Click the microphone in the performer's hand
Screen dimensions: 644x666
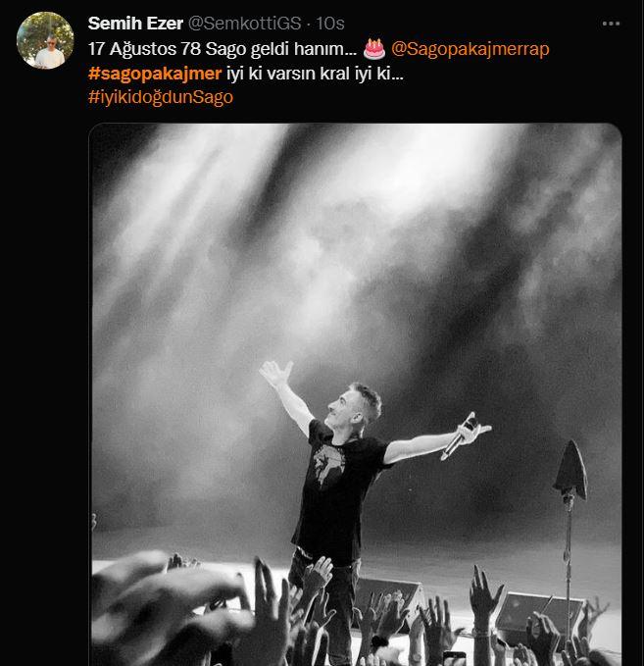click(458, 437)
